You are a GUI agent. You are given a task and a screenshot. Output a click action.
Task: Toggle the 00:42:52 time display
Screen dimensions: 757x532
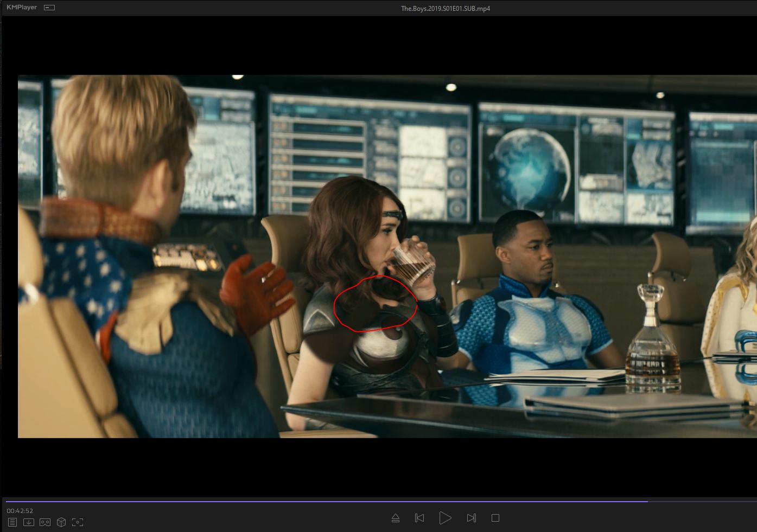click(20, 511)
